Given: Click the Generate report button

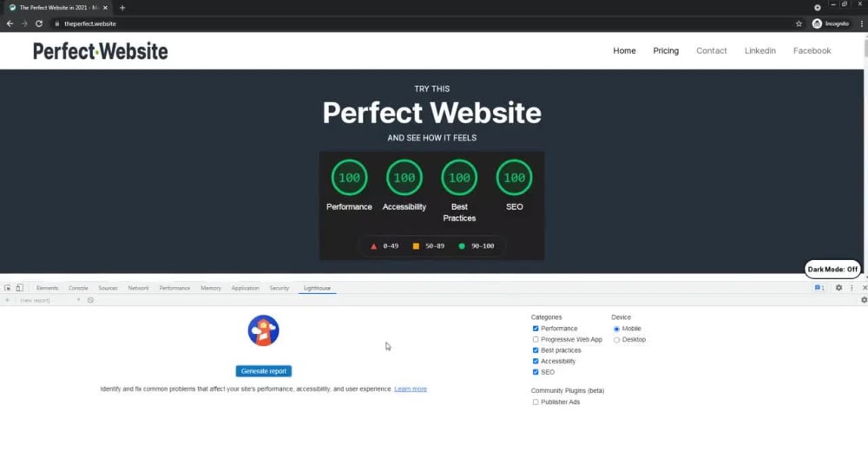Looking at the screenshot, I should 264,371.
